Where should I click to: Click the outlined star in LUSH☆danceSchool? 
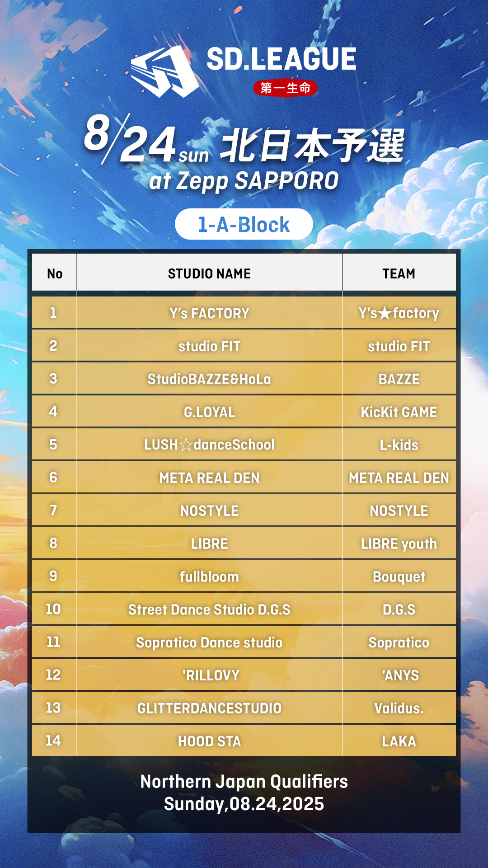[186, 445]
